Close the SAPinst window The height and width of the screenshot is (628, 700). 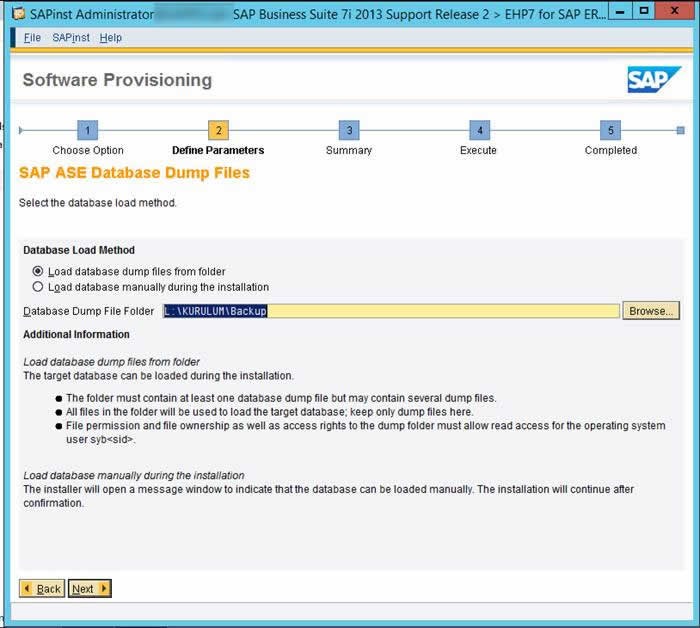675,11
